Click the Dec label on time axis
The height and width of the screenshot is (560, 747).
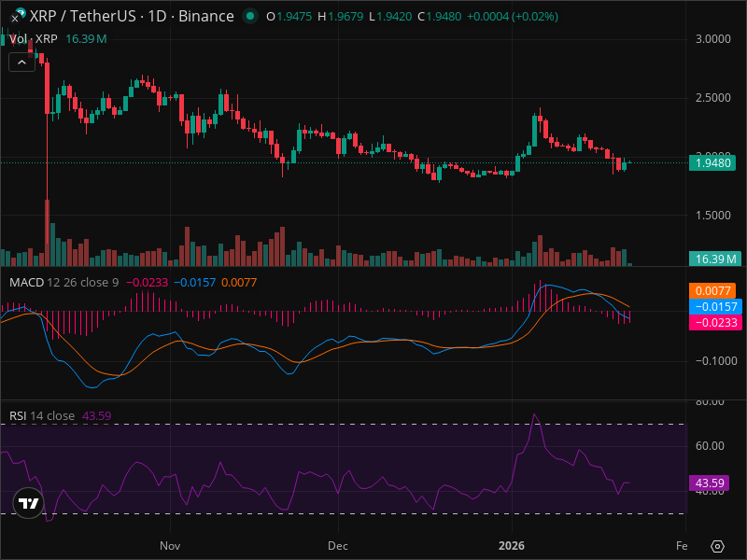tap(338, 546)
